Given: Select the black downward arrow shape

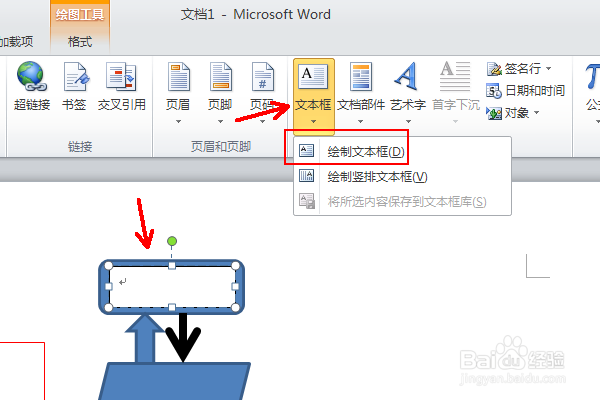Looking at the screenshot, I should pos(183,337).
